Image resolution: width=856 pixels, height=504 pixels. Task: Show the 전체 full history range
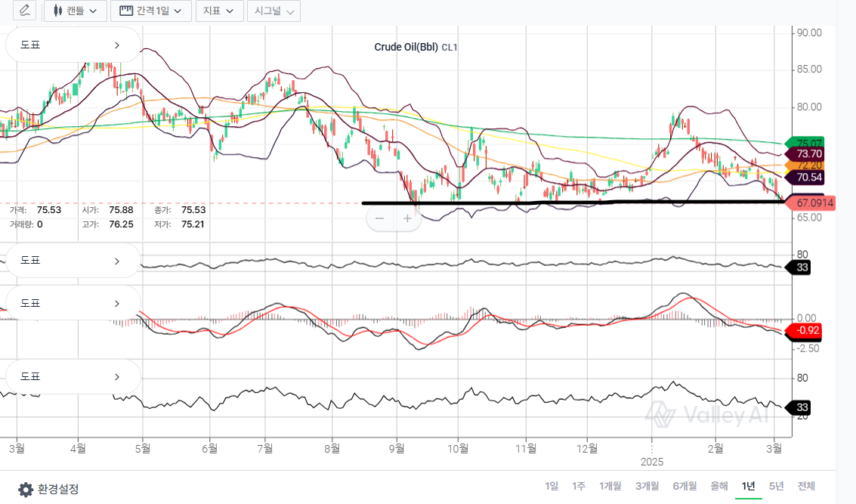click(x=806, y=486)
